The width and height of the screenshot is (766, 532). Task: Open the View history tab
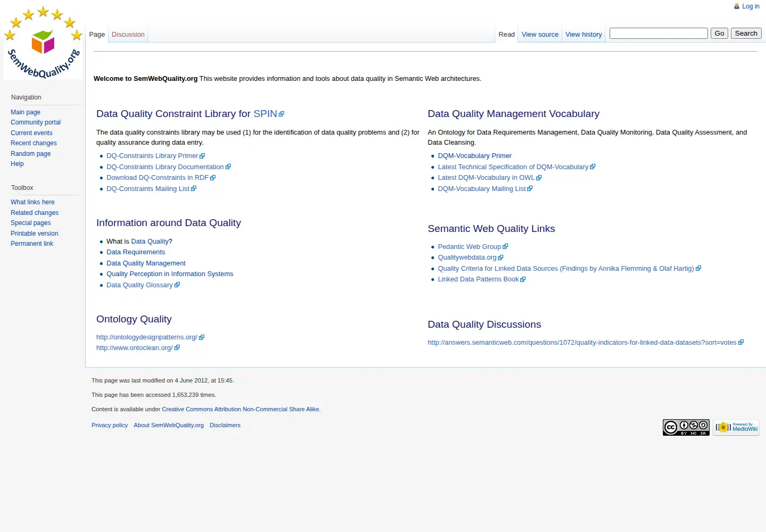[584, 35]
